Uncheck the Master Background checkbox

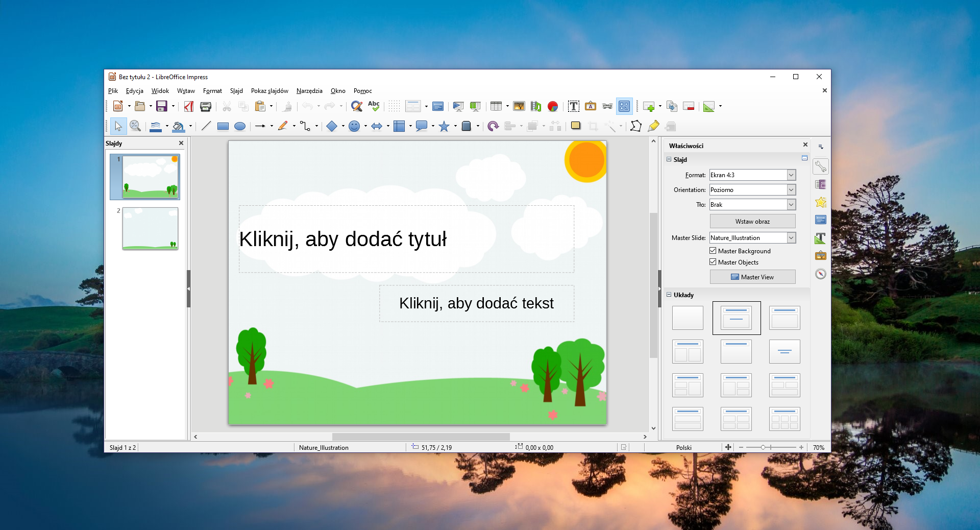tap(713, 251)
